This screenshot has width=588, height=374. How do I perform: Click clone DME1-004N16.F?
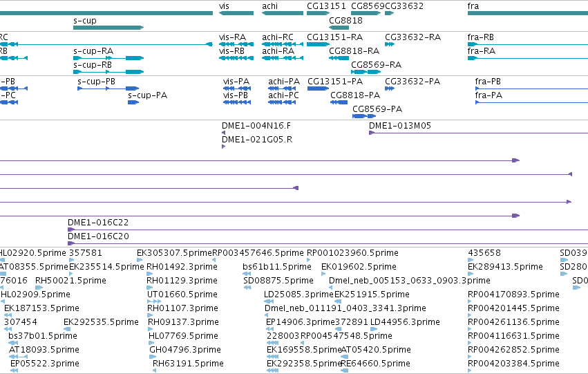coord(223,133)
